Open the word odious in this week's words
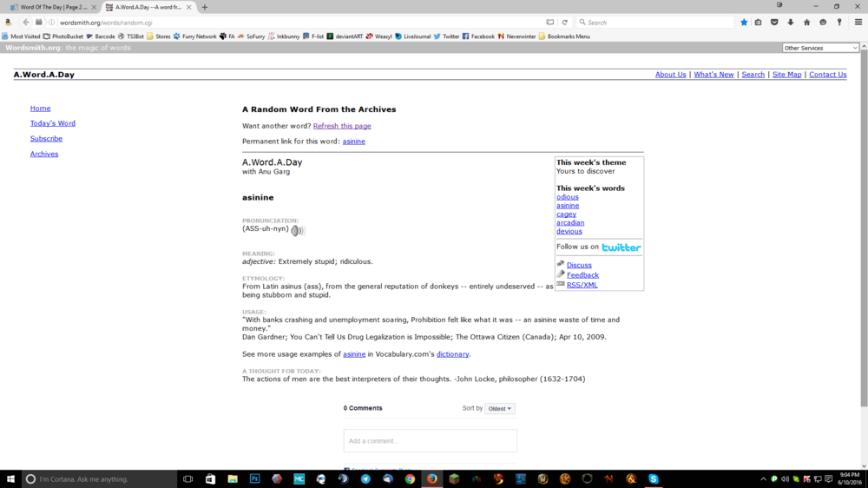This screenshot has width=868, height=488. coord(568,197)
